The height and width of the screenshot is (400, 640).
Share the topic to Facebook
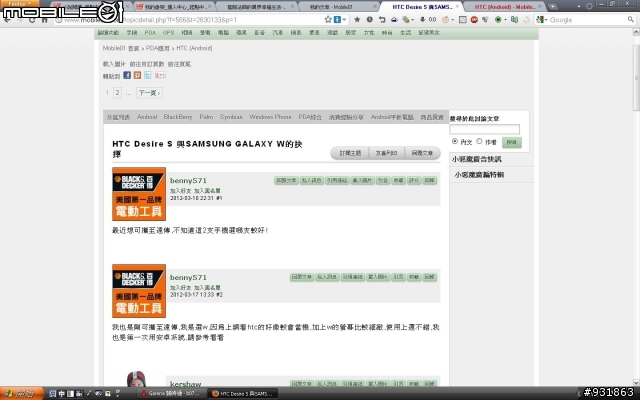pyautogui.click(x=127, y=76)
